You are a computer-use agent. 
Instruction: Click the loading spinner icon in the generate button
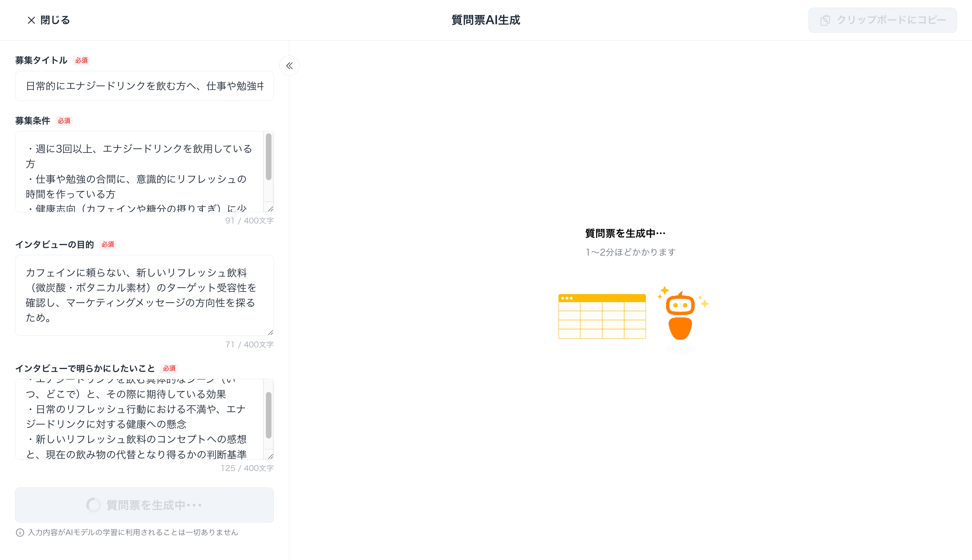(94, 505)
